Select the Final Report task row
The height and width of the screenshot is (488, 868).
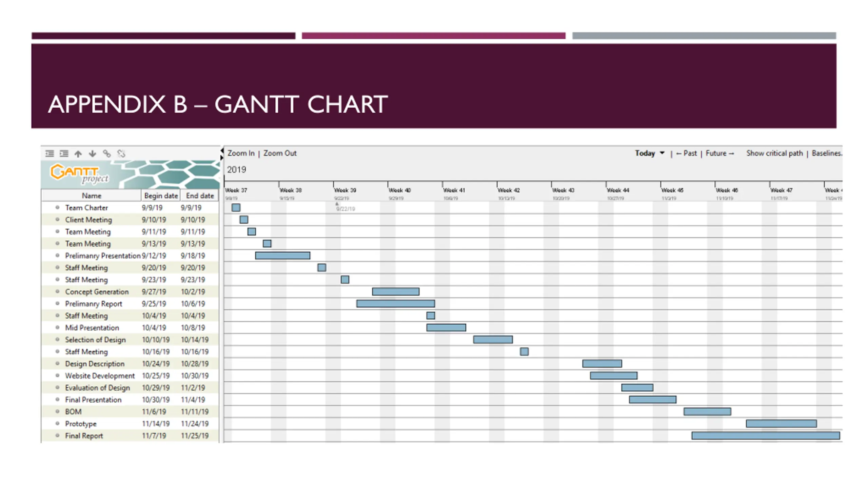(x=130, y=436)
